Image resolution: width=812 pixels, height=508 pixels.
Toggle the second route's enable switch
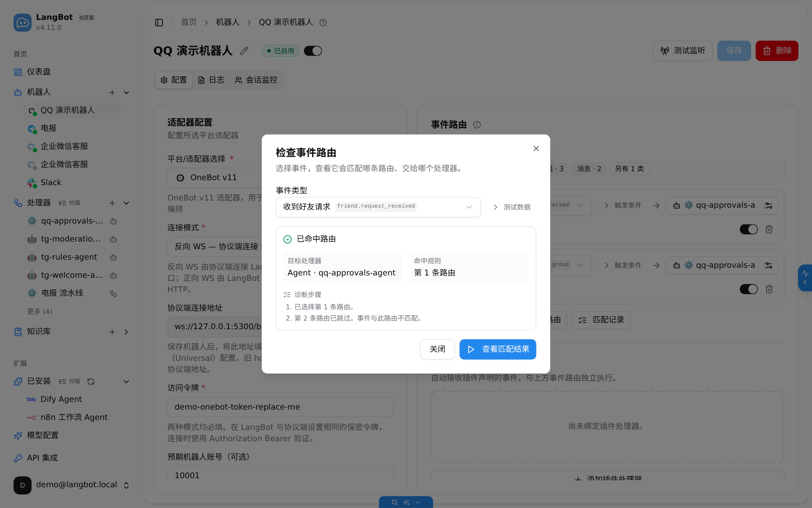748,289
